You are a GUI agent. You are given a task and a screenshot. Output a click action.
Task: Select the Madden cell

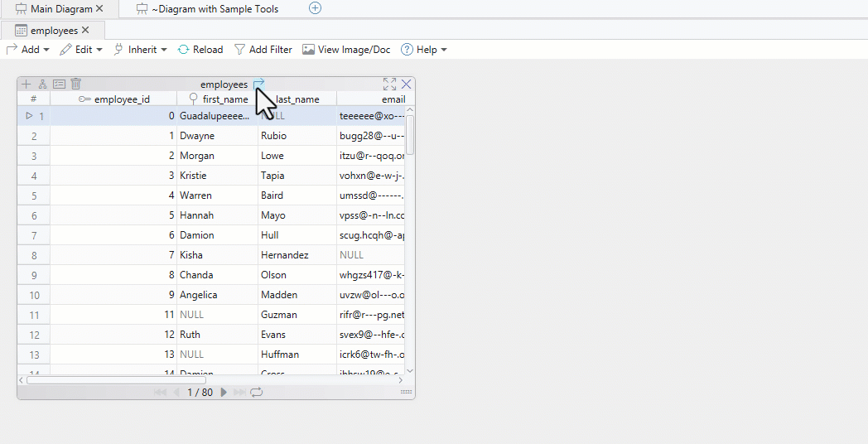pyautogui.click(x=297, y=295)
